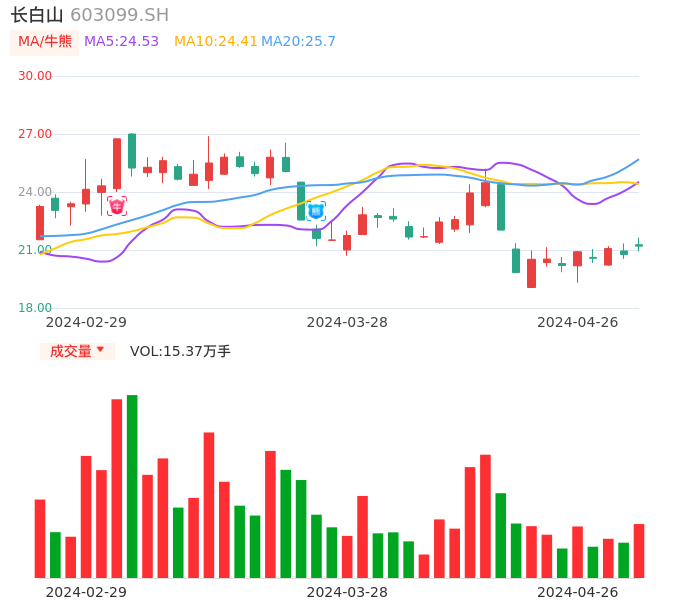Open the MA/牛熊 indicator selector
Screen dimensions: 686x606
[45, 42]
